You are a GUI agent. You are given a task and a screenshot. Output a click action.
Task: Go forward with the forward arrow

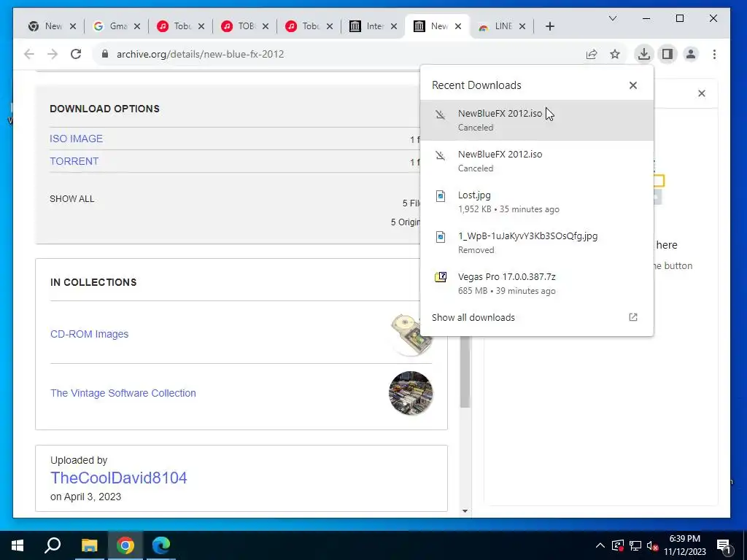pyautogui.click(x=53, y=54)
